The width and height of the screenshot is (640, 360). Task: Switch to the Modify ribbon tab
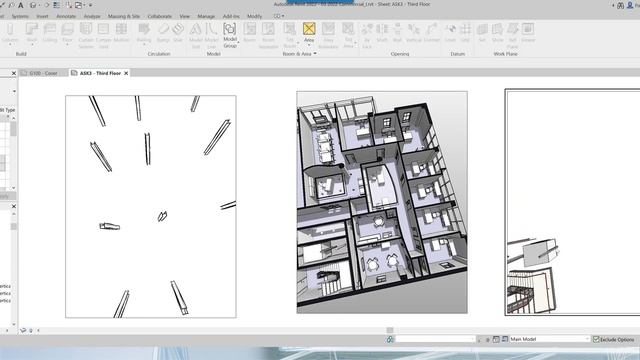coord(254,16)
